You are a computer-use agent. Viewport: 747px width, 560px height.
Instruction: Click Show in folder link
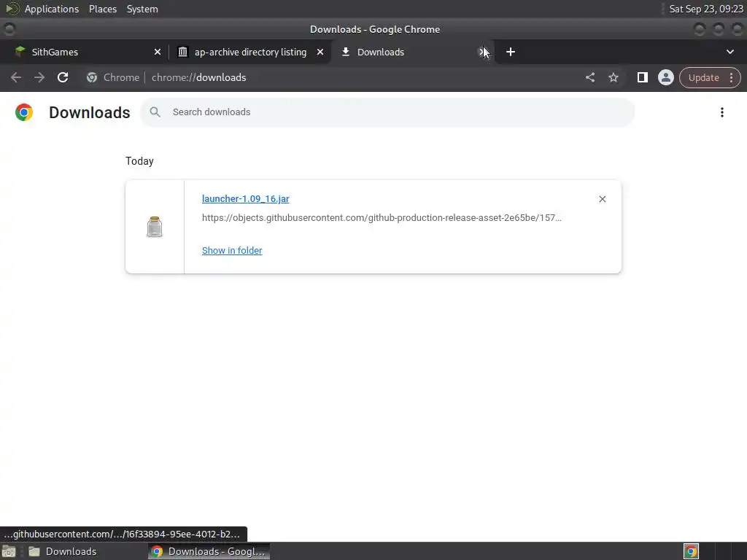(x=232, y=251)
